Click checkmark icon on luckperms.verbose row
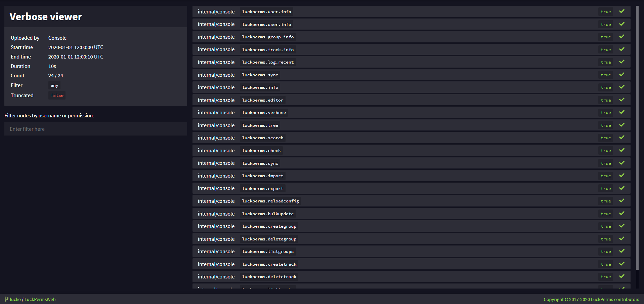The image size is (644, 304). 622,112
